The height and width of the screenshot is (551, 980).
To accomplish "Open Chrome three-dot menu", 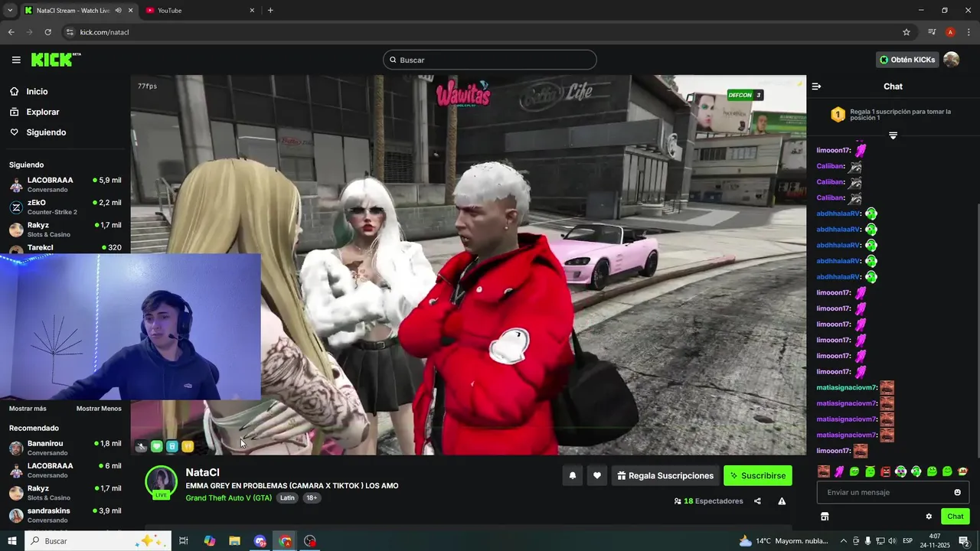I will [x=969, y=32].
